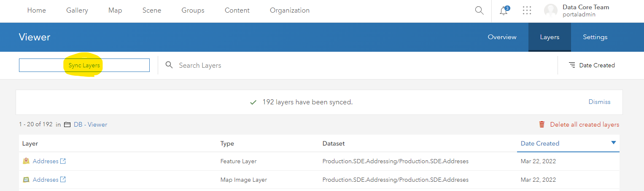Click the Map Image Layer icon for Addreses
Viewport: 644px width, 191px height.
tap(26, 180)
